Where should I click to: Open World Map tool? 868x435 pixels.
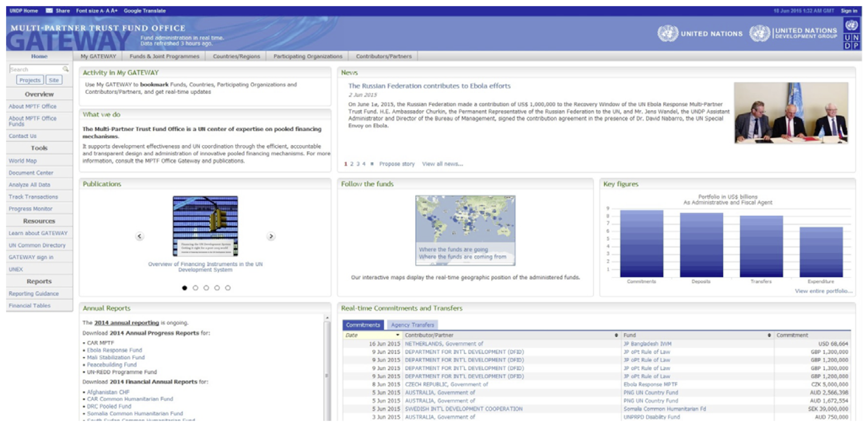(x=23, y=161)
